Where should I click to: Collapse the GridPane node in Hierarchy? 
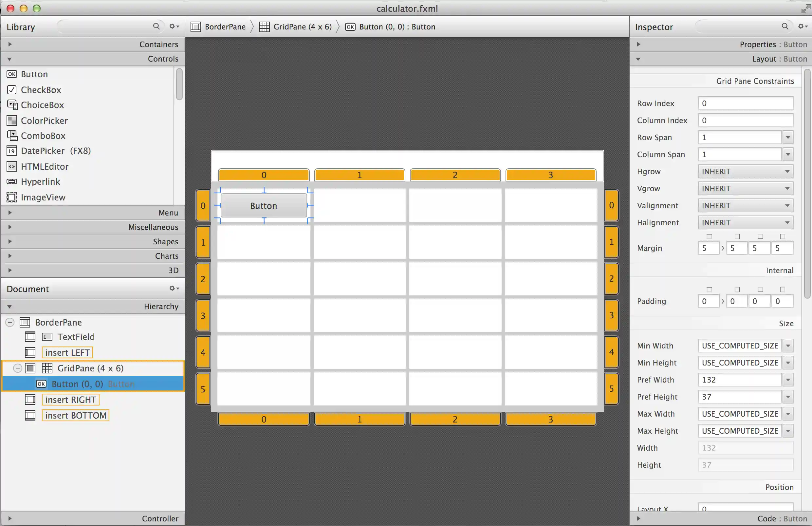[18, 368]
